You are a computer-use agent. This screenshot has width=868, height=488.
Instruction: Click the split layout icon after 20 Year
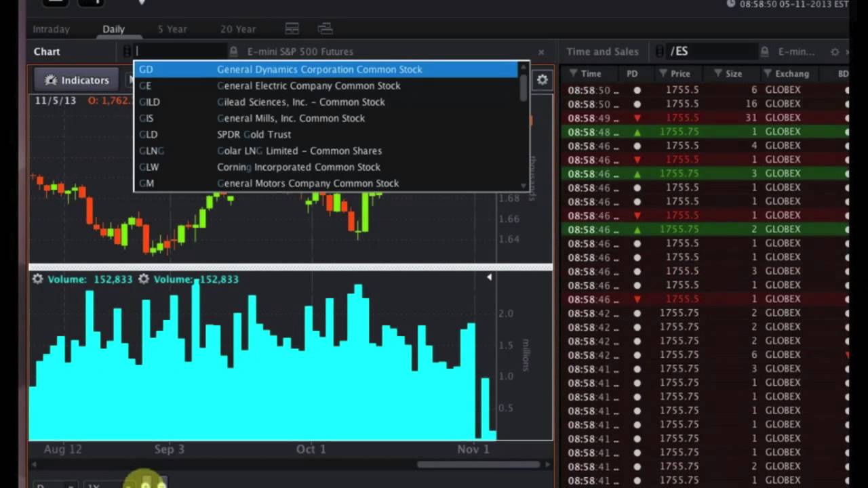coord(292,28)
